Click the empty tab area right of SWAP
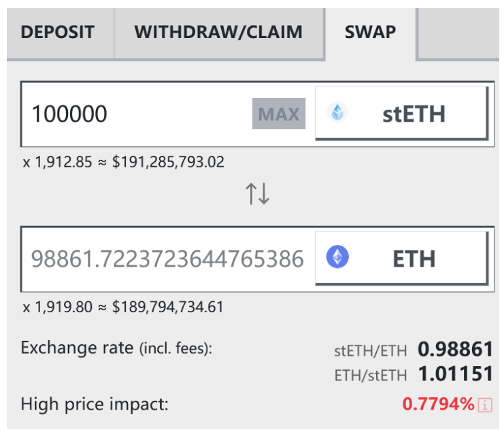This screenshot has width=504, height=432. pyautogui.click(x=458, y=33)
